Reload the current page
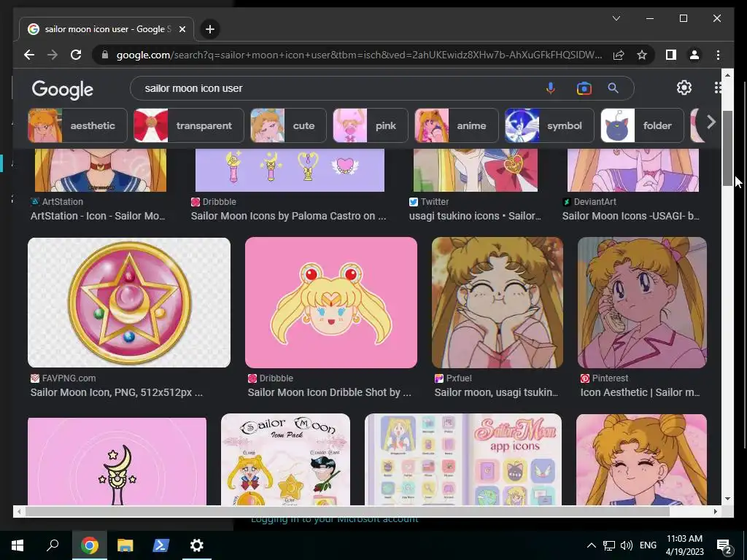 pyautogui.click(x=76, y=55)
